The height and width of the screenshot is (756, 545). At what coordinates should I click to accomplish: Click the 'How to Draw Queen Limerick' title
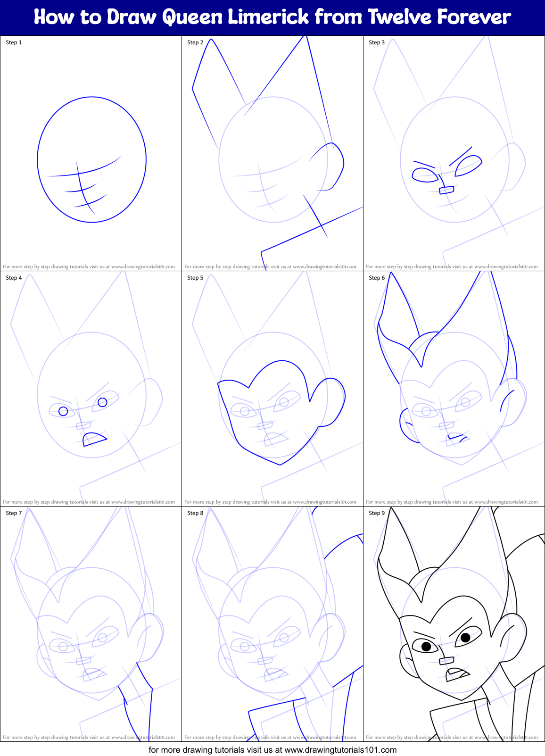click(272, 17)
